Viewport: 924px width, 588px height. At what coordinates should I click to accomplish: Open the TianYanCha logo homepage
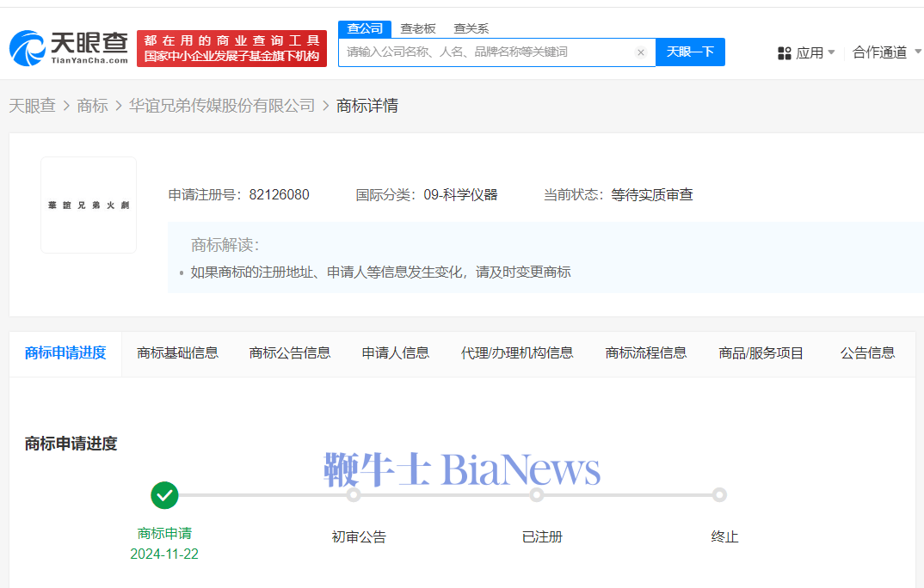pos(69,48)
